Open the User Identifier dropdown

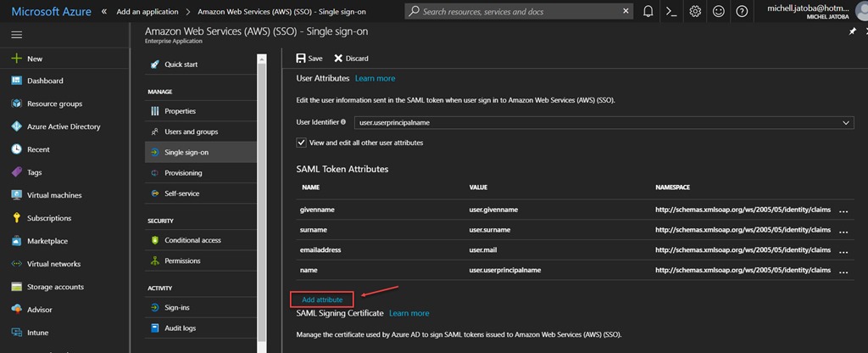click(604, 122)
